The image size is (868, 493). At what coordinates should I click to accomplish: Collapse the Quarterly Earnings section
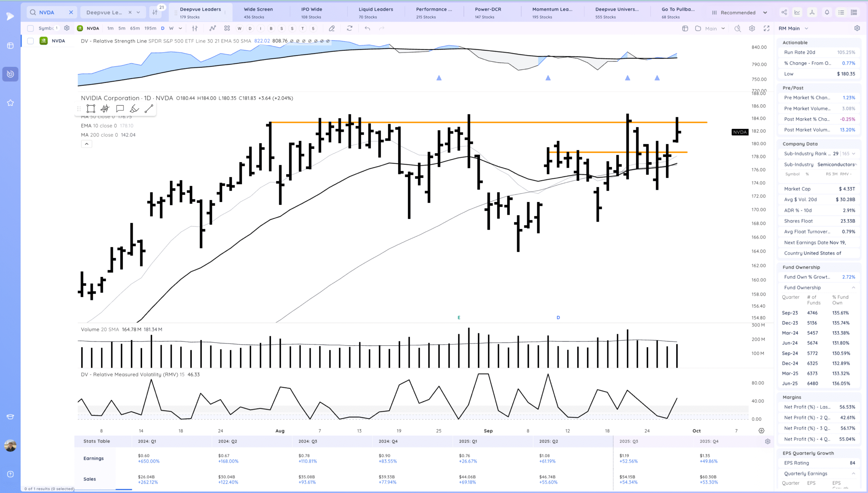pyautogui.click(x=853, y=473)
